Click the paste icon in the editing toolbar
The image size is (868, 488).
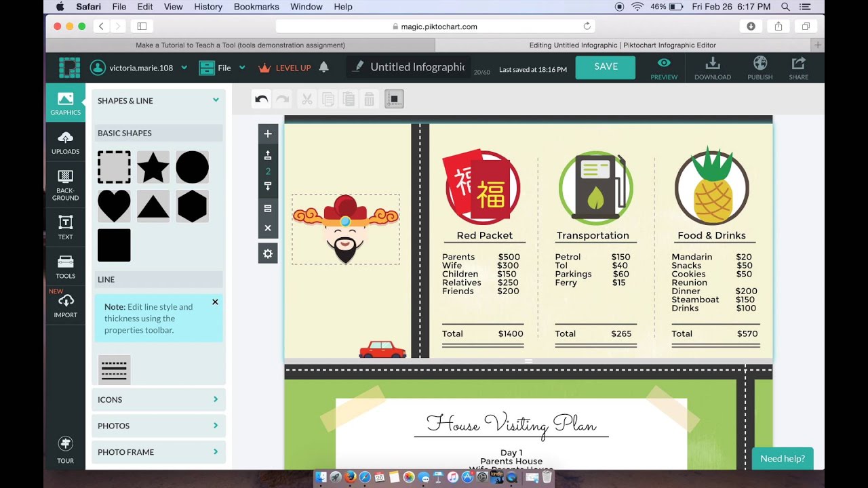pos(349,100)
